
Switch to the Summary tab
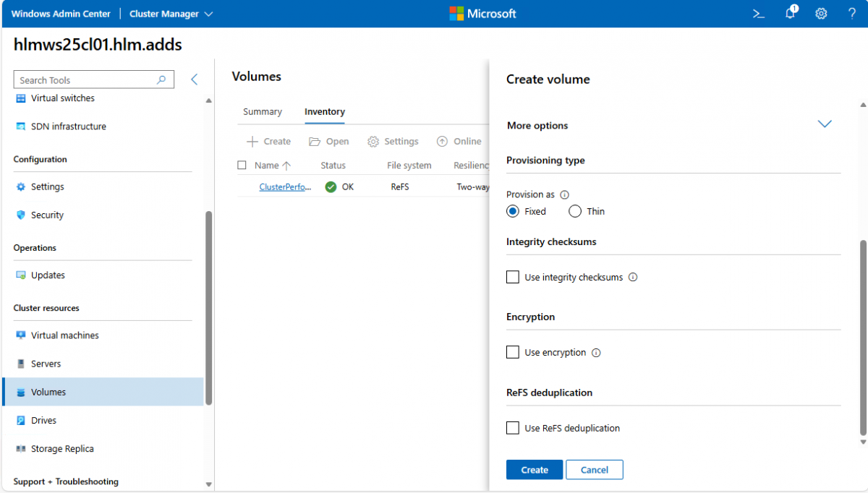click(262, 112)
